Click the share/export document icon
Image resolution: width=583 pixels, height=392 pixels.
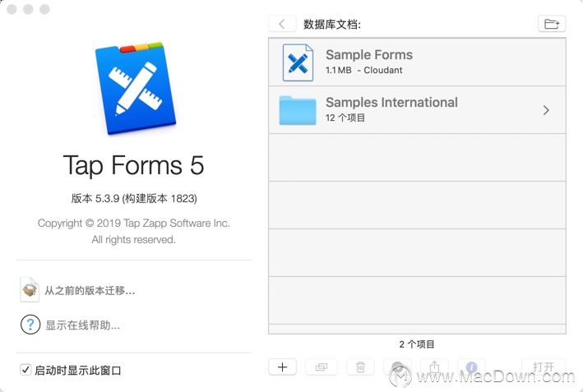tap(434, 367)
